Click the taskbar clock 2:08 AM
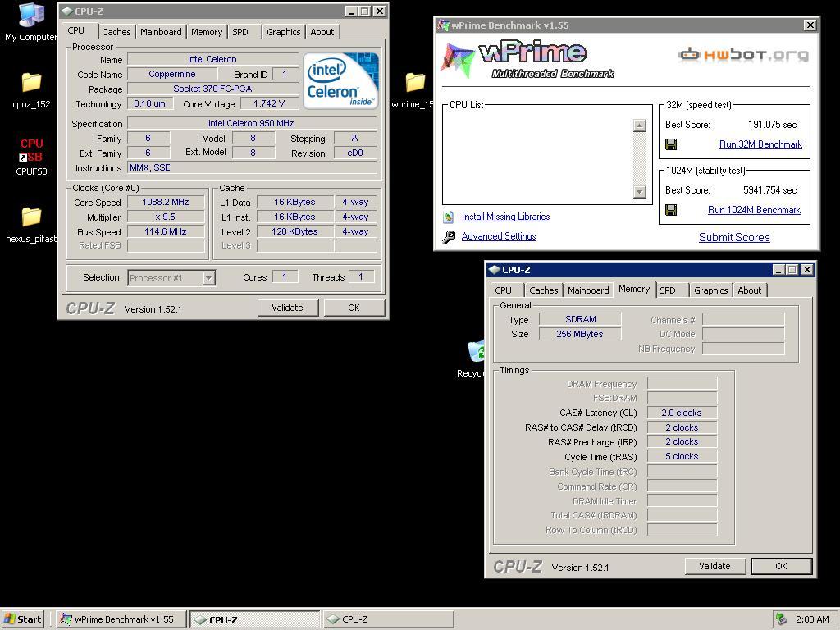This screenshot has height=630, width=840. click(x=812, y=619)
